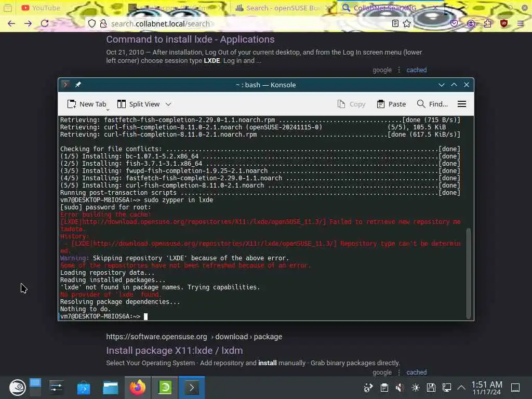Open the openSUSE application launcher
The image size is (532, 399).
[x=17, y=388]
